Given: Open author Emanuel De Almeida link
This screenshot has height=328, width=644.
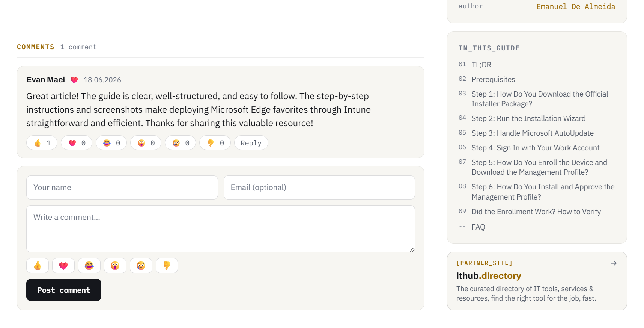Looking at the screenshot, I should 576,6.
